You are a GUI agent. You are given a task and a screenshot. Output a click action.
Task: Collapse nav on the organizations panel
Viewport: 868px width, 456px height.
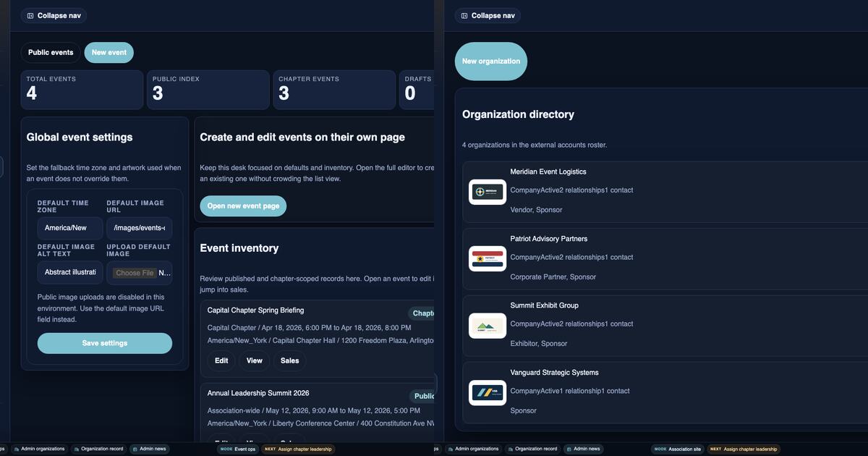[x=487, y=15]
